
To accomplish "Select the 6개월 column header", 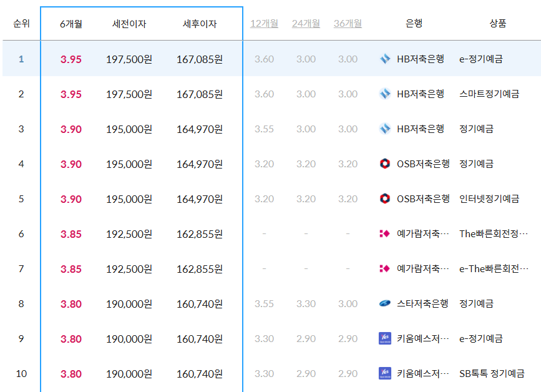I will (71, 24).
